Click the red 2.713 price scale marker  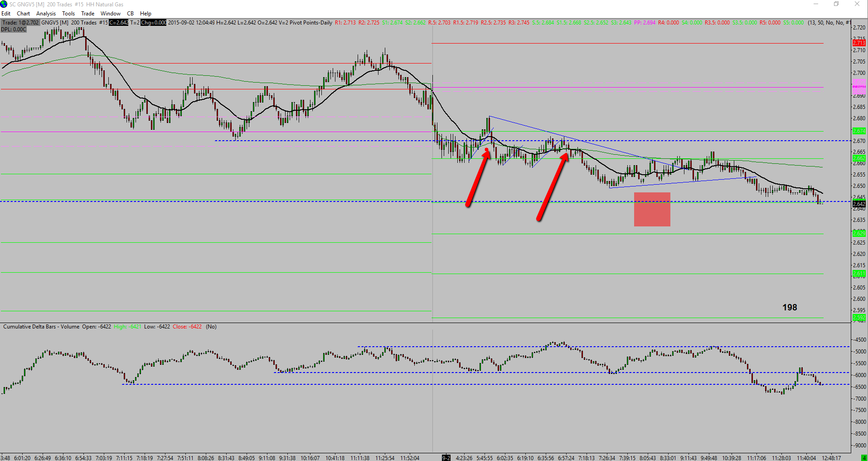859,43
